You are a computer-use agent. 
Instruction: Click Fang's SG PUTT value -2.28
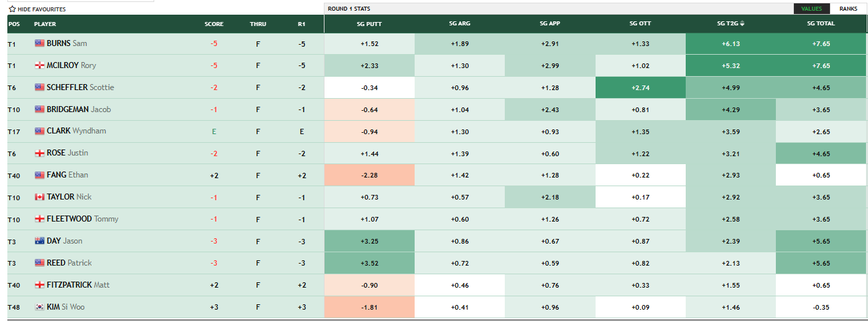click(x=369, y=175)
